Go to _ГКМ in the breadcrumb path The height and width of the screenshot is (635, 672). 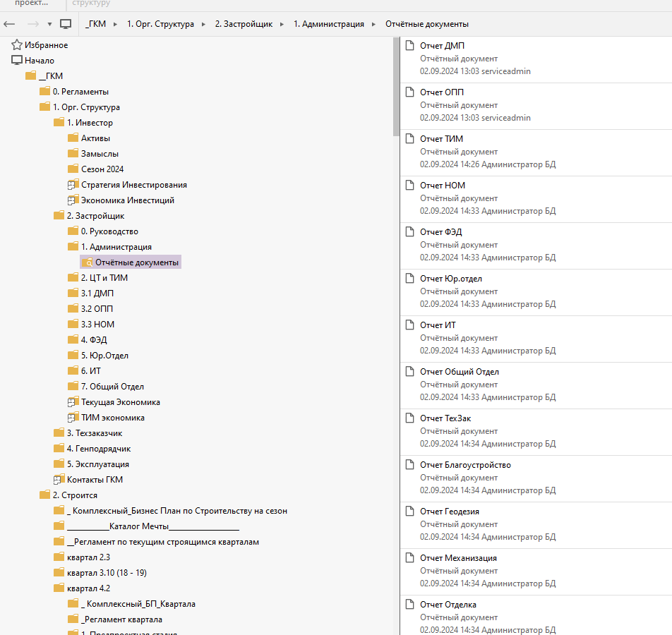pos(95,24)
